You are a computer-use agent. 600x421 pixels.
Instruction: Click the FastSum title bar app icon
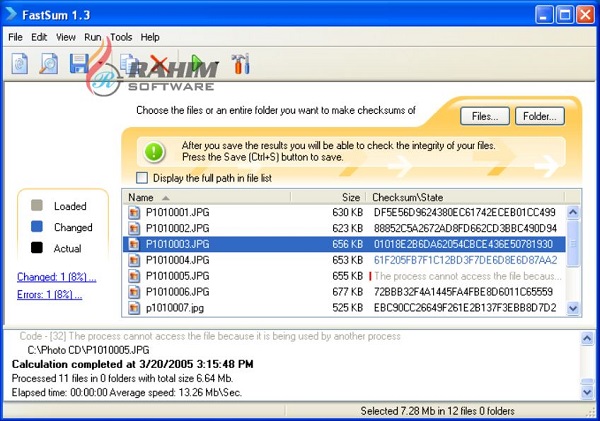(x=11, y=15)
